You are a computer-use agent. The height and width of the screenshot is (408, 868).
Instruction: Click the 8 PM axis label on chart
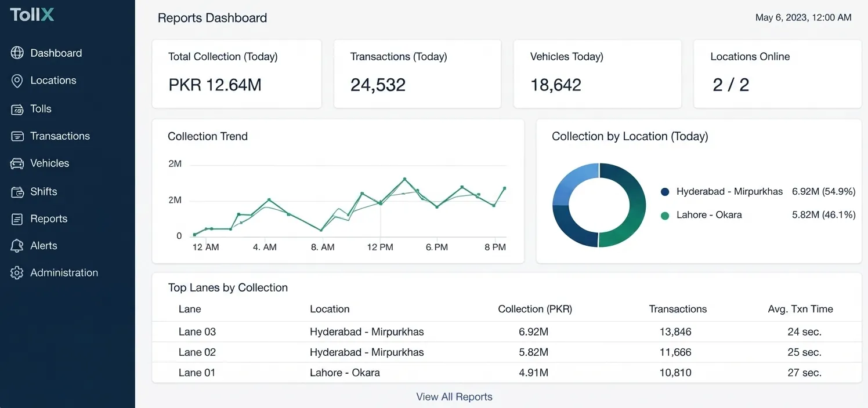point(495,247)
